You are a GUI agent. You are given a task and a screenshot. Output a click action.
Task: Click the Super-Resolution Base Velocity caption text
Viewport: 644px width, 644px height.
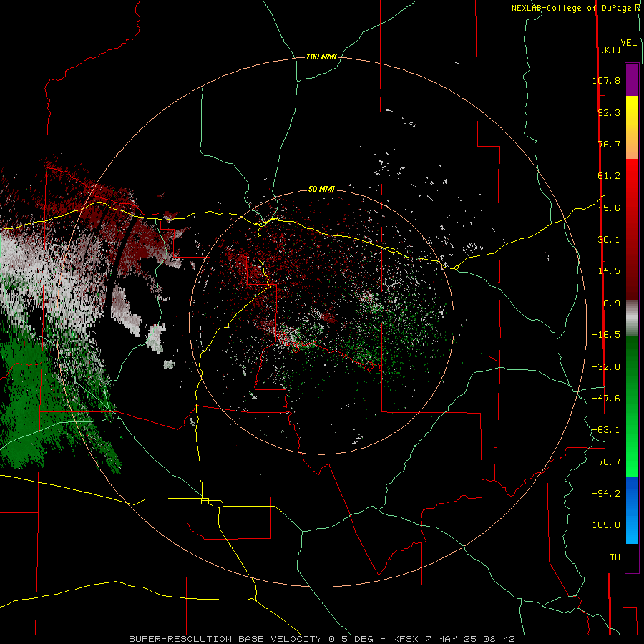click(321, 639)
